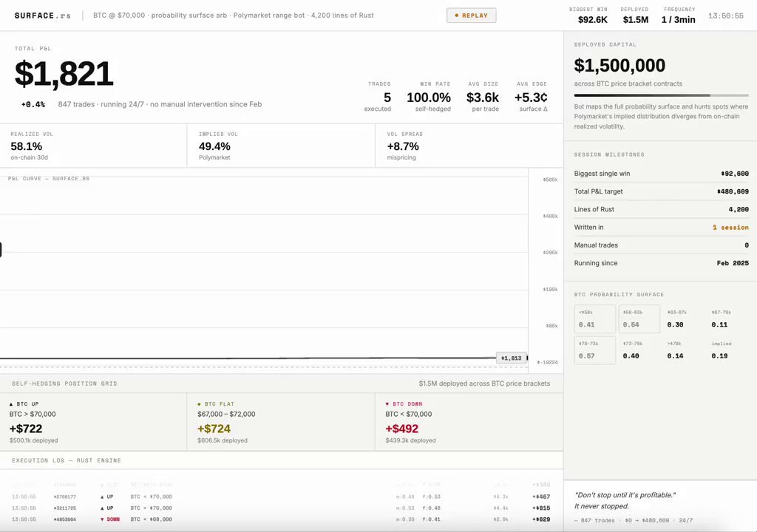Click the $1,500,000 deployed capital figure
The height and width of the screenshot is (532, 757).
[x=619, y=66]
